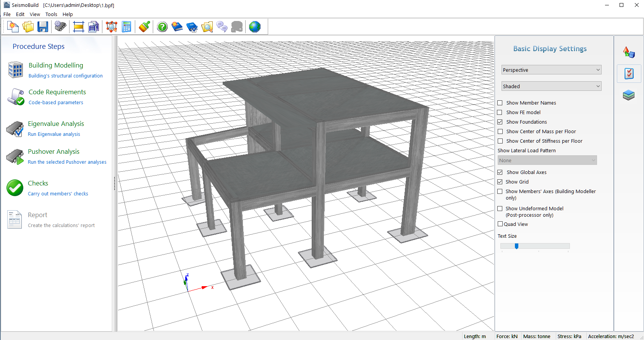Click the chip with gear settings icon
This screenshot has height=340, width=644.
60,27
